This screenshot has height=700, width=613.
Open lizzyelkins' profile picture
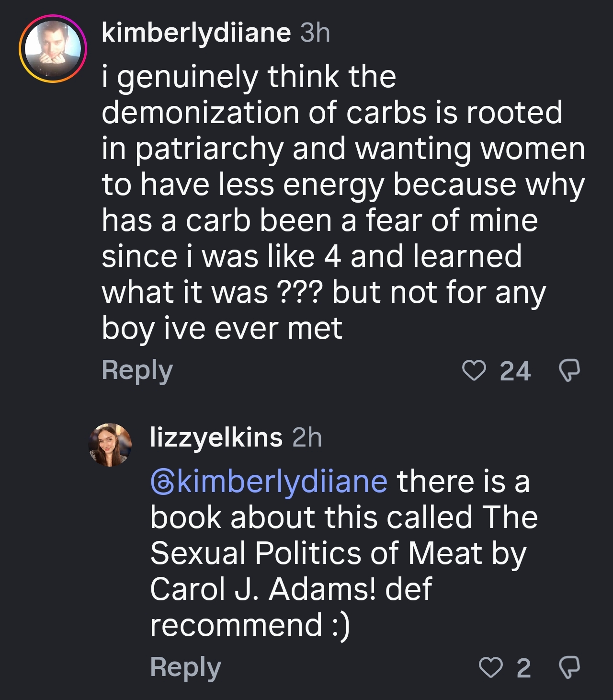(110, 445)
